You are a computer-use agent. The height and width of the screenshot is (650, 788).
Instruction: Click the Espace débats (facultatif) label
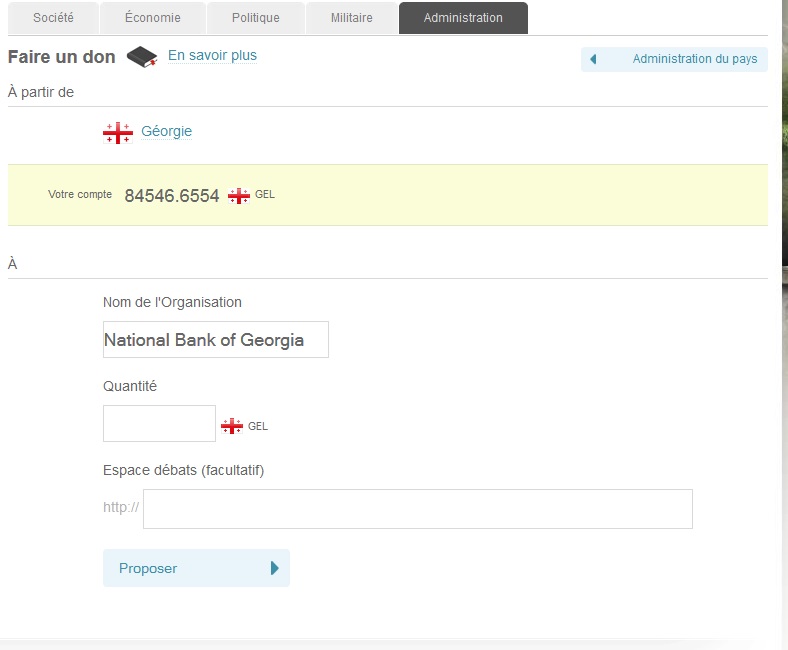[x=183, y=471]
